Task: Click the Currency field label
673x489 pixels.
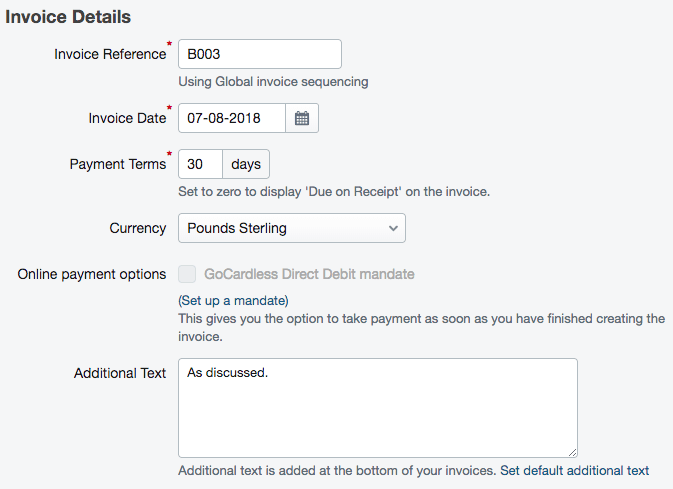Action: pos(138,228)
